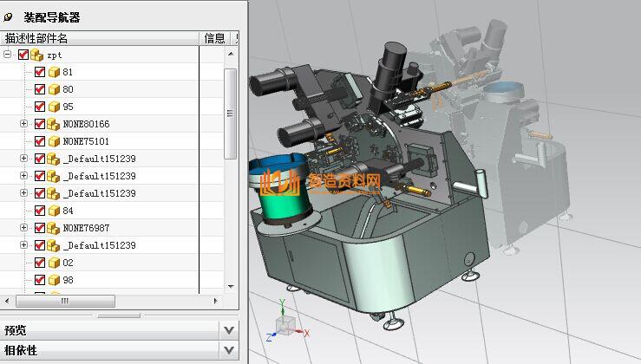This screenshot has height=364, width=641.
Task: Collapse the zpt root tree node
Action: (8, 55)
